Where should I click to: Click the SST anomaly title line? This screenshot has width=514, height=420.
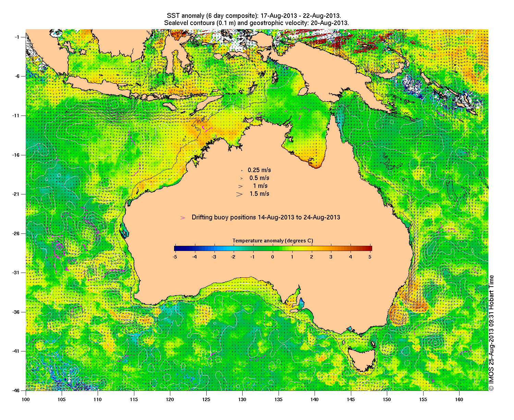click(x=254, y=16)
